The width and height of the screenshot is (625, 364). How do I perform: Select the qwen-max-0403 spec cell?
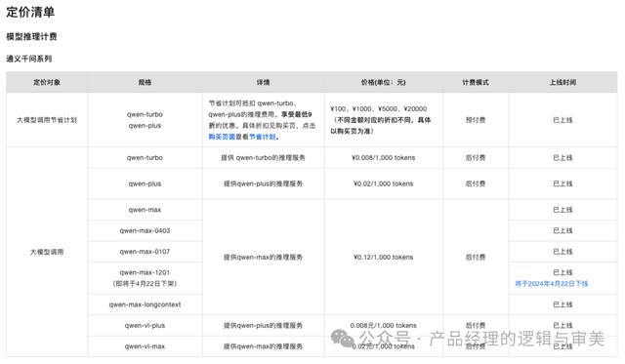point(145,230)
